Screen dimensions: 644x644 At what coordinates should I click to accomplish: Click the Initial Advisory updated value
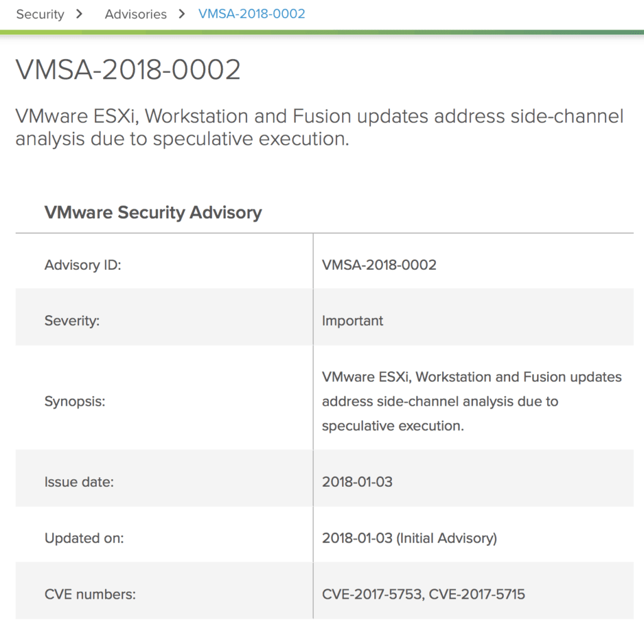pos(409,538)
